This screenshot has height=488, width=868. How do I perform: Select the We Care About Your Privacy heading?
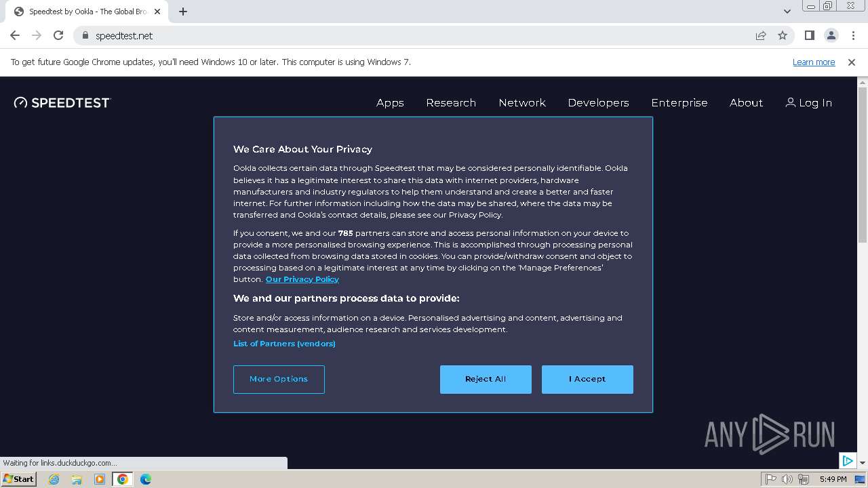pyautogui.click(x=302, y=149)
